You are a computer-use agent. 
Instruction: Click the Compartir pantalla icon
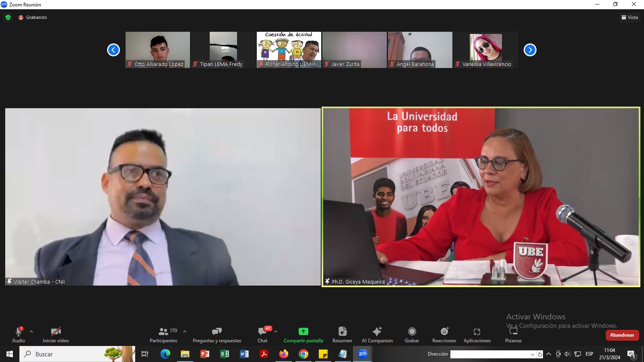[x=303, y=331]
